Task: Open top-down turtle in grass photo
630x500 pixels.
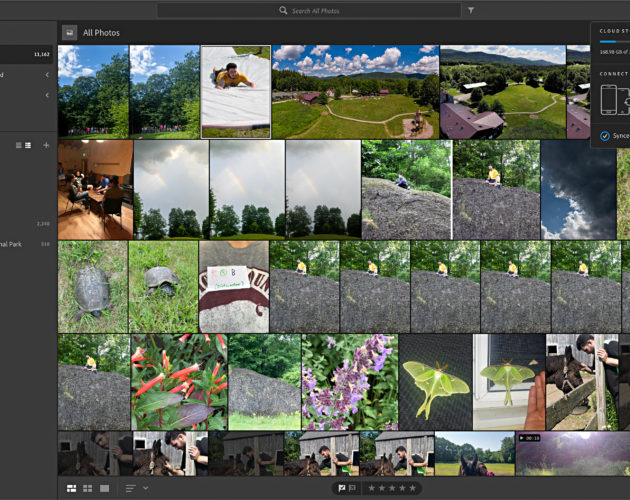Action: click(93, 287)
